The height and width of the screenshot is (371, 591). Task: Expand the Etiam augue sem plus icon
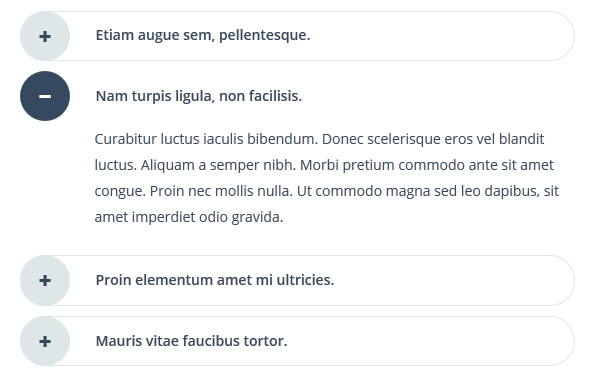pos(45,36)
